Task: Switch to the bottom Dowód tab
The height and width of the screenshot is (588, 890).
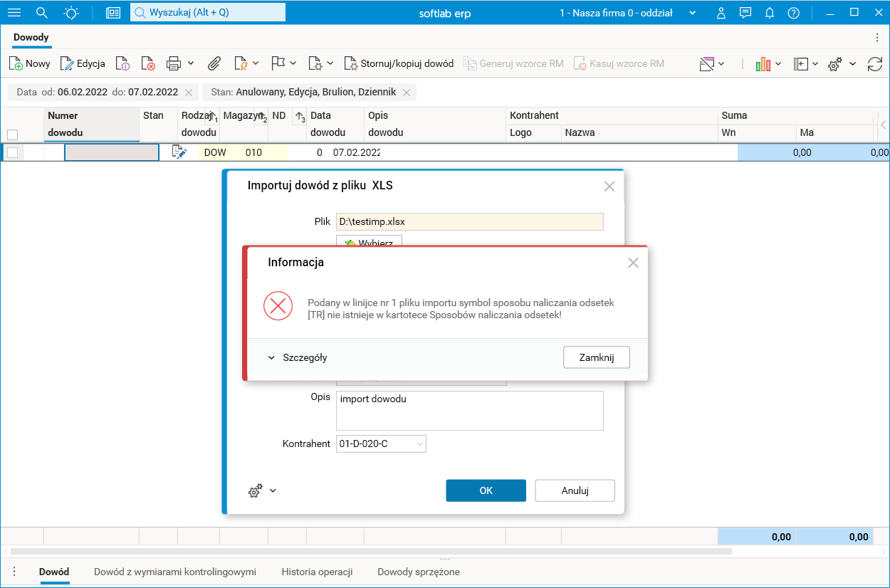Action: pos(54,572)
